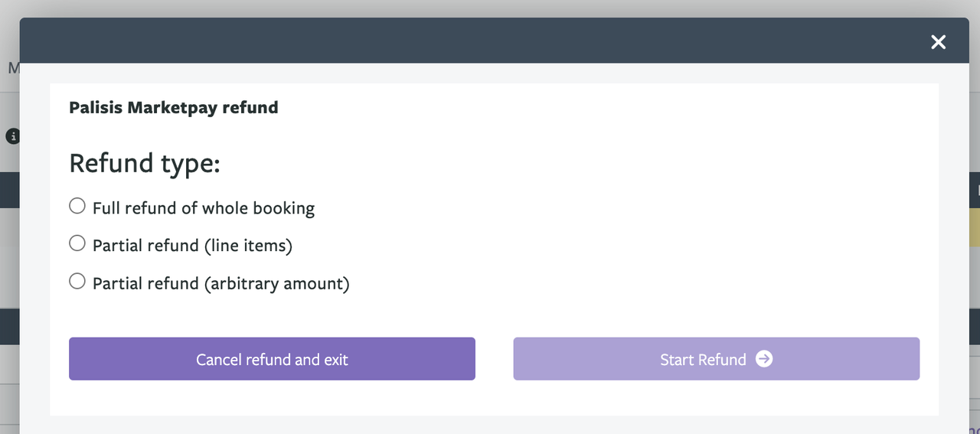980x434 pixels.
Task: Click the dark table header strip behind left edge
Action: 9,190
